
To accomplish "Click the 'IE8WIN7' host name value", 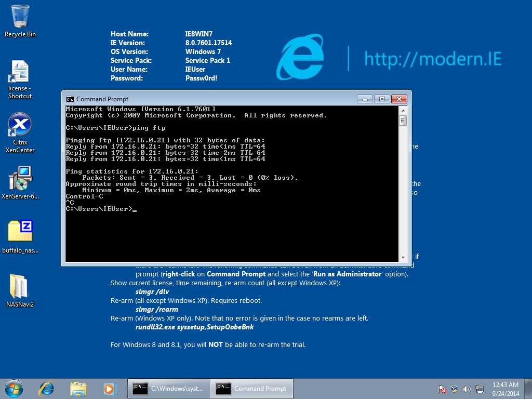I will [x=199, y=34].
